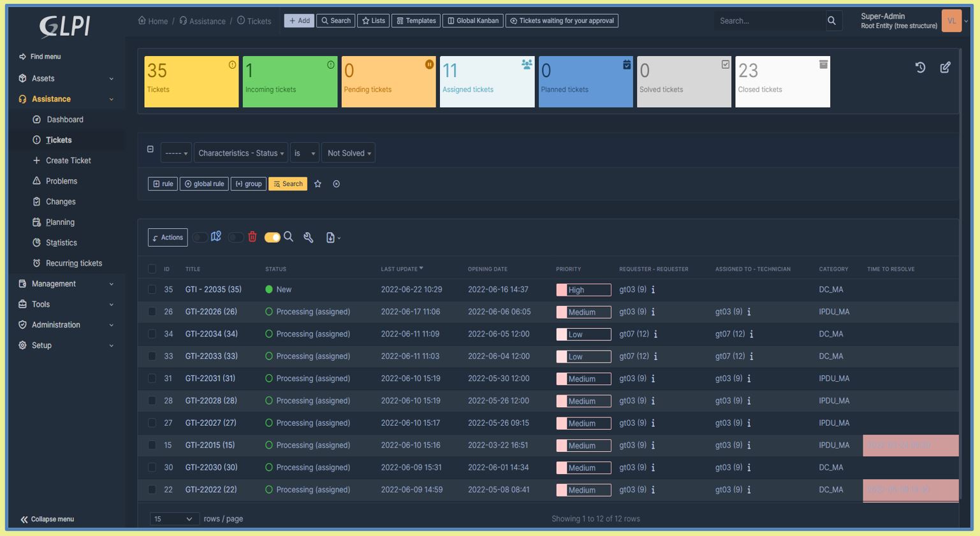Open the rows per page dropdown
The image size is (980, 536).
[x=174, y=519]
